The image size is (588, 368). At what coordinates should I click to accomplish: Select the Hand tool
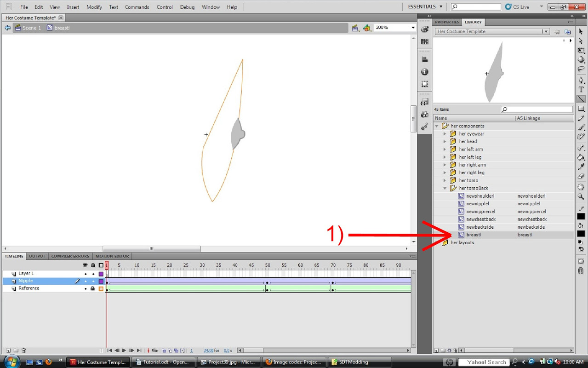coord(581,187)
